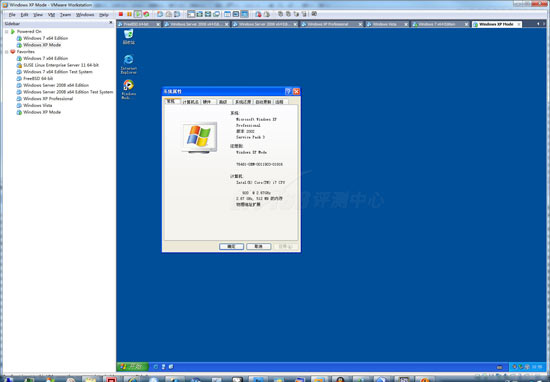
Task: Click the Internet Explorer desktop icon
Action: point(129,65)
